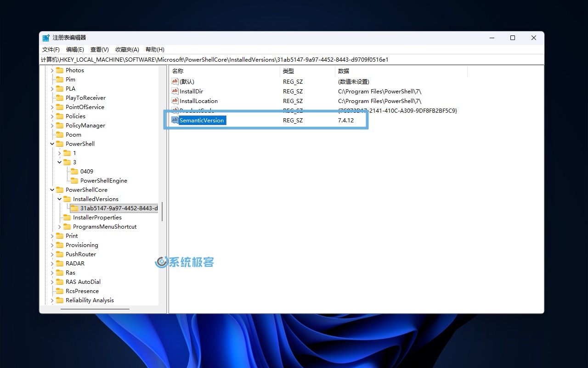Click the Registry Editor app icon in title bar
The width and height of the screenshot is (588, 368).
coord(46,38)
